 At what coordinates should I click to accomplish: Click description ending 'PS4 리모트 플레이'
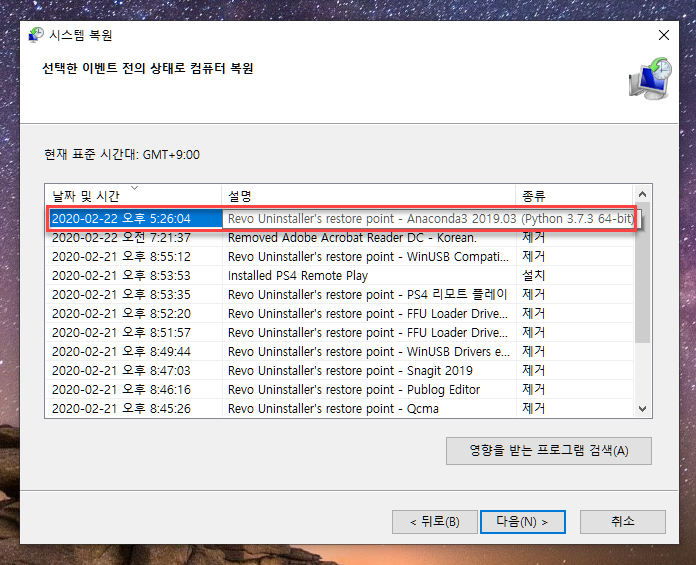368,295
